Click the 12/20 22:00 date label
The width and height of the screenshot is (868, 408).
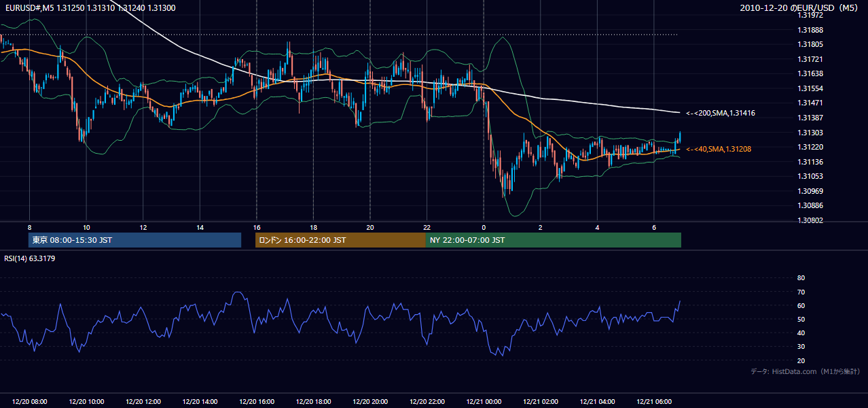click(427, 402)
